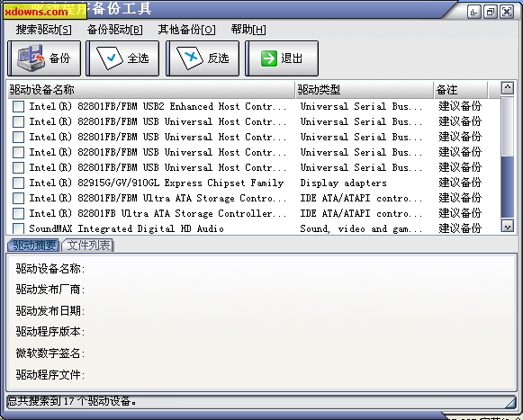Exit the program via 退出 button

tap(282, 58)
